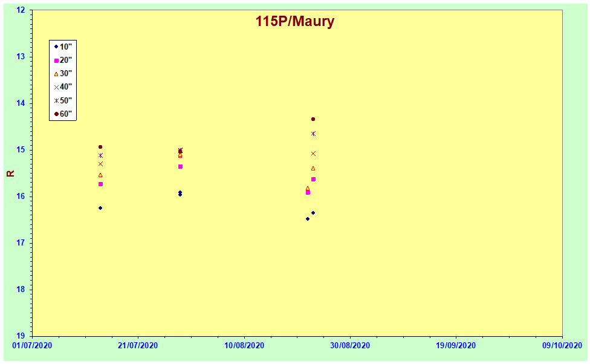Select the faintest 10" diamond near magnitude 16.5
590x364 pixels.
pos(308,219)
